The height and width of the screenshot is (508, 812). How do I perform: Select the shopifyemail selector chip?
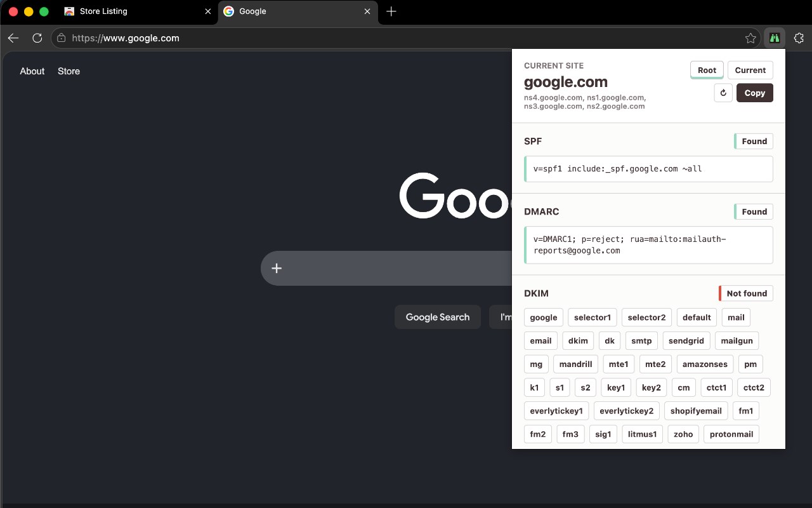pyautogui.click(x=696, y=411)
